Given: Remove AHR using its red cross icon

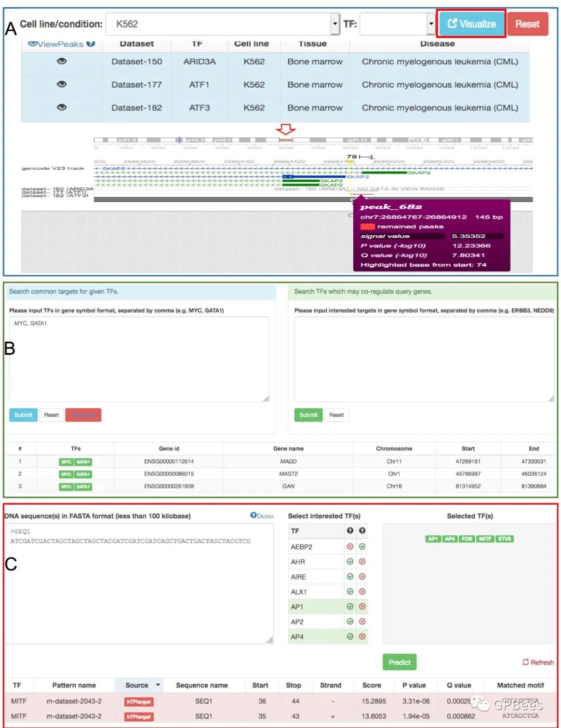Looking at the screenshot, I should (x=362, y=562).
